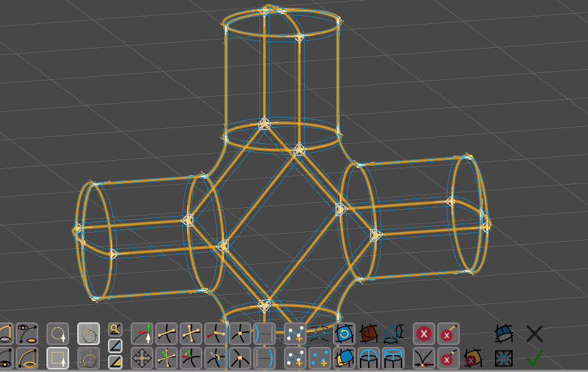Select the add blue points tool

[x=320, y=358]
